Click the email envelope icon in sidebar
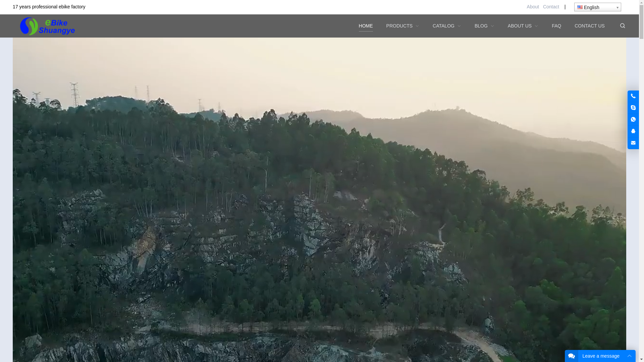 pyautogui.click(x=633, y=143)
